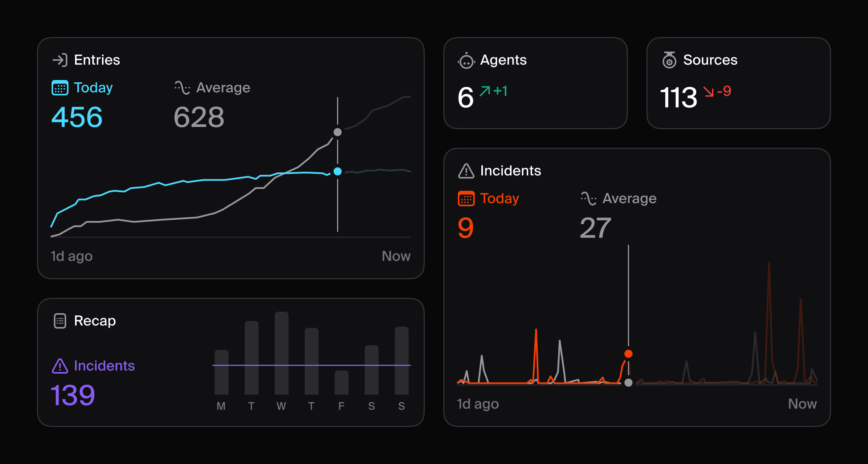Select the blue Today marker dot in the Entries chart

[x=337, y=171]
